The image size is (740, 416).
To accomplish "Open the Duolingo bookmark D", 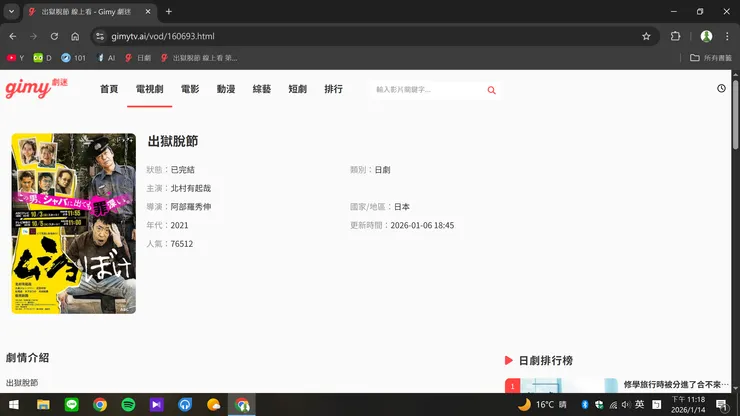I will 42,58.
